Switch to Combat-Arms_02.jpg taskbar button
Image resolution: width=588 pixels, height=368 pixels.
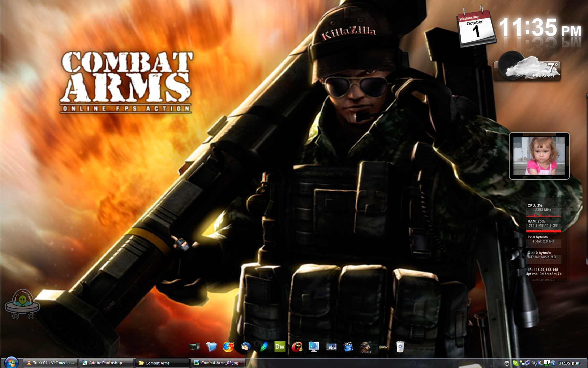click(x=218, y=363)
